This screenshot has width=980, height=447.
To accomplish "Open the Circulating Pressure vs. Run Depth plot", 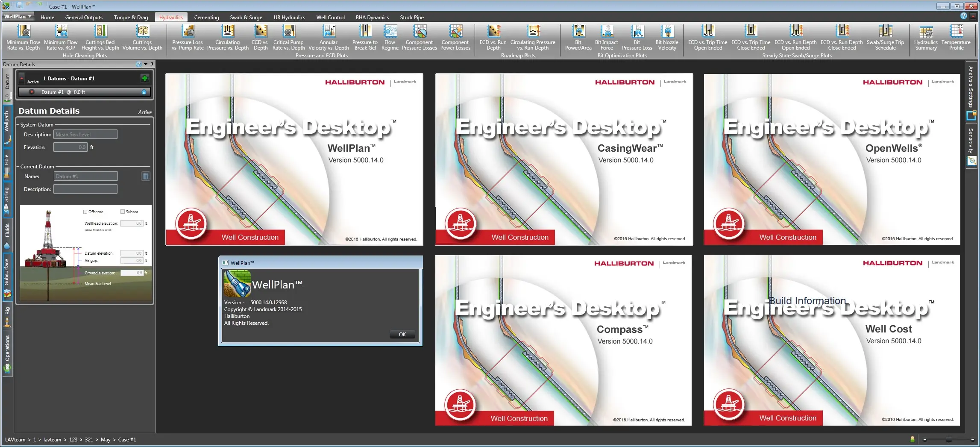I will pos(533,38).
